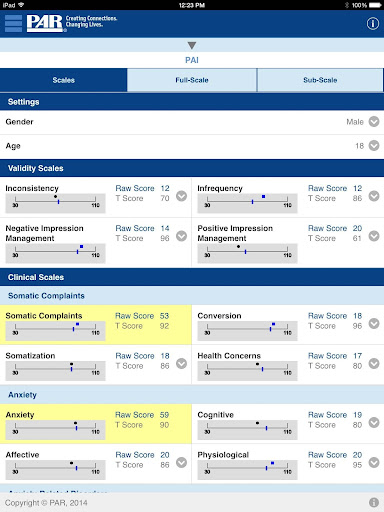
Task: Select the Scales tab
Action: pos(63,80)
